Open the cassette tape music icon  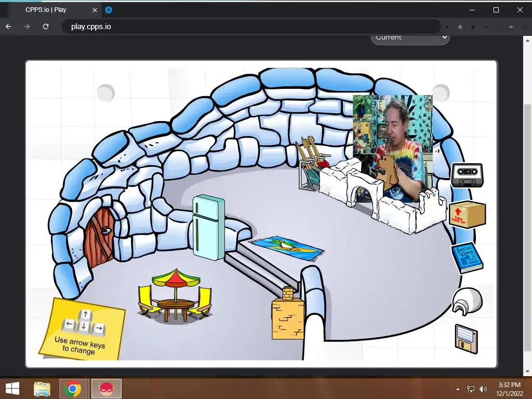point(467,175)
